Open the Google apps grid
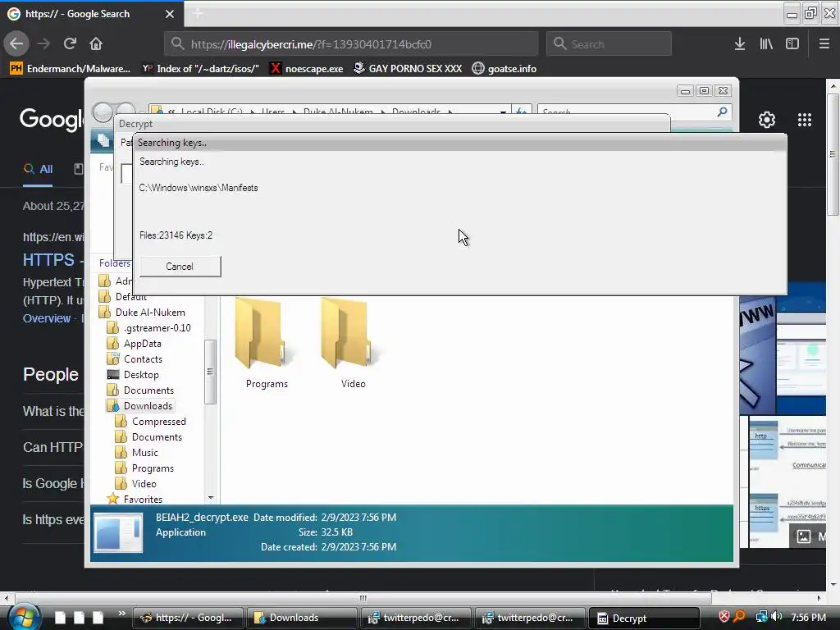The image size is (840, 630). pyautogui.click(x=804, y=120)
